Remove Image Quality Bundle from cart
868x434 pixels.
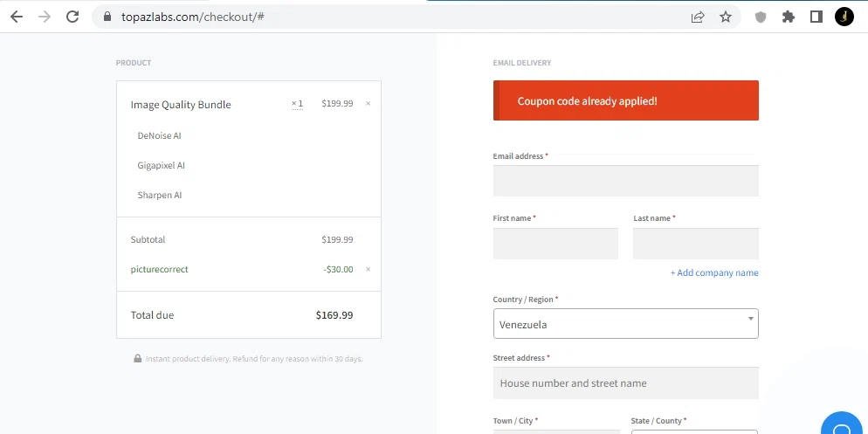[368, 104]
